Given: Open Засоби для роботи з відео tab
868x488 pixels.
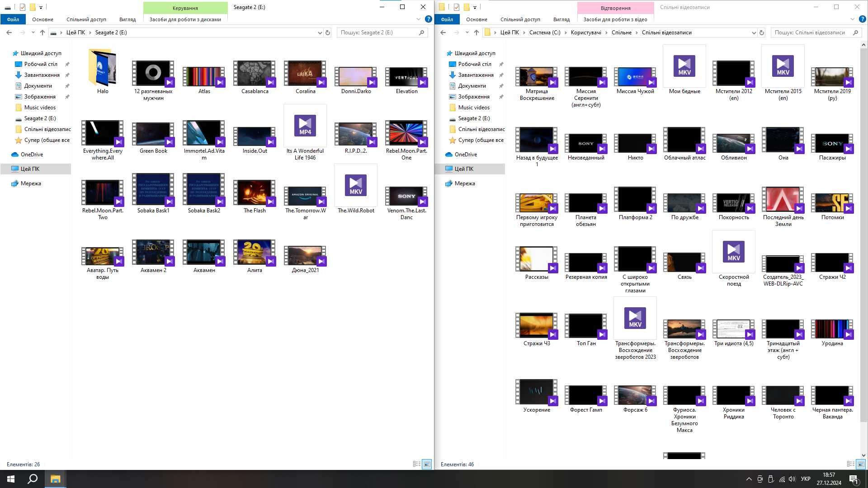Looking at the screenshot, I should [x=615, y=19].
